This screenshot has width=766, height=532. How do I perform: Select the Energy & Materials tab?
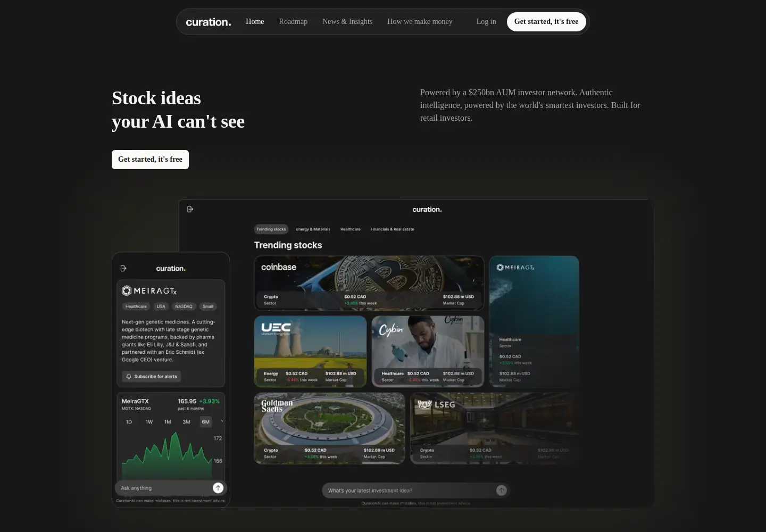[313, 229]
